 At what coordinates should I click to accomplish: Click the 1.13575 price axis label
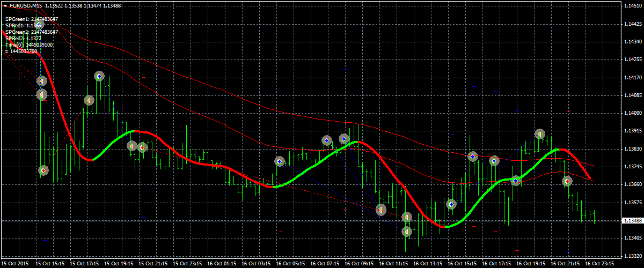(x=633, y=203)
